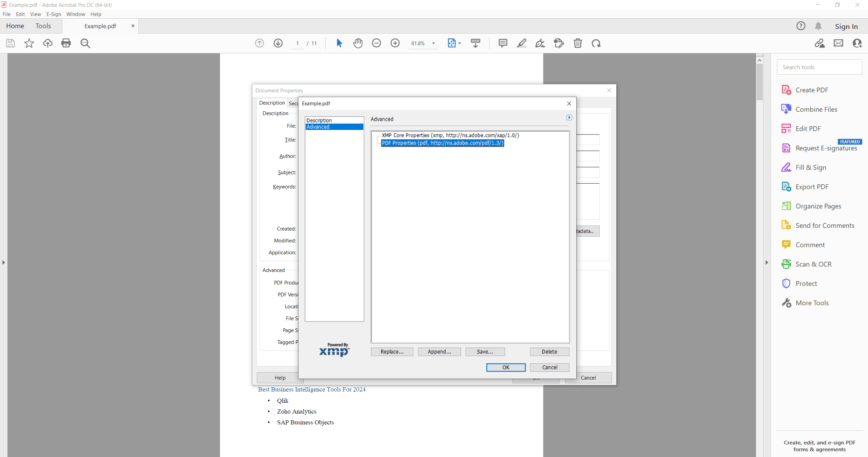Click the star bookmark icon
The width and height of the screenshot is (868, 457).
tap(29, 43)
